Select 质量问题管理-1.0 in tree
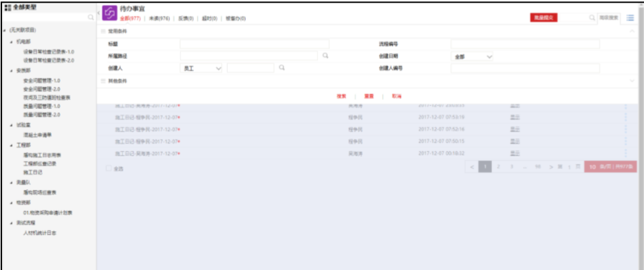Viewport: 644px width, 270px height. [x=42, y=106]
